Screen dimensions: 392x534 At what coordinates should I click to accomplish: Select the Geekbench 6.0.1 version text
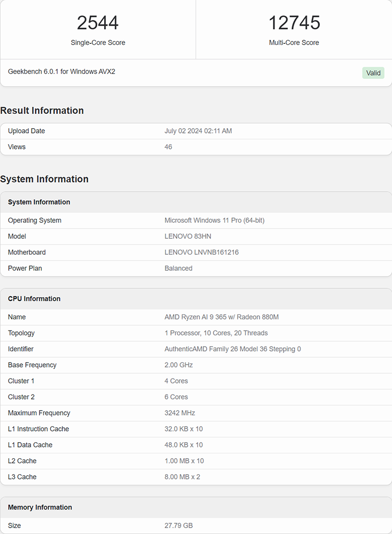pyautogui.click(x=61, y=72)
